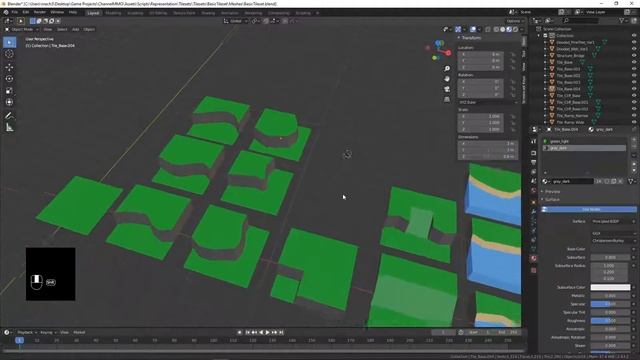Screen dimensions: 640x360
Task: Select the Measure ruler tool
Action: 9,128
